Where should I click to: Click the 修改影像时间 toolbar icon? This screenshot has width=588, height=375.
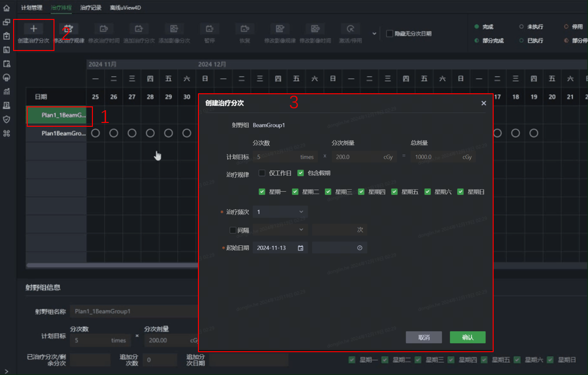pyautogui.click(x=315, y=29)
